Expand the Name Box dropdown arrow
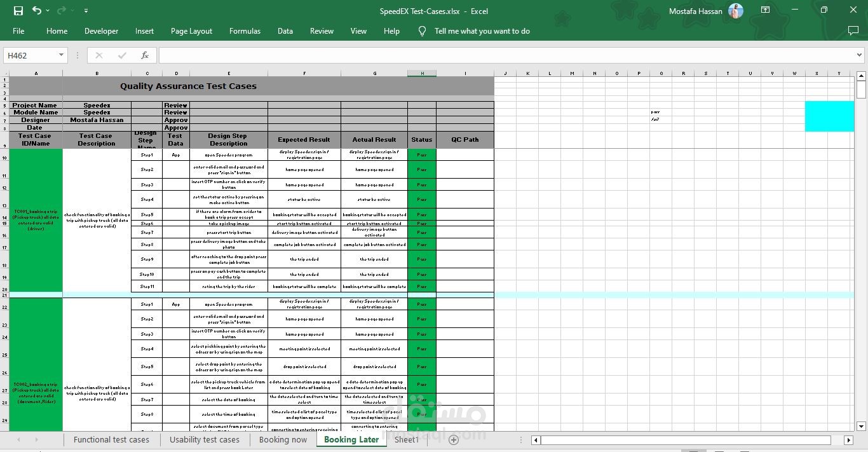This screenshot has height=452, width=868. [61, 55]
